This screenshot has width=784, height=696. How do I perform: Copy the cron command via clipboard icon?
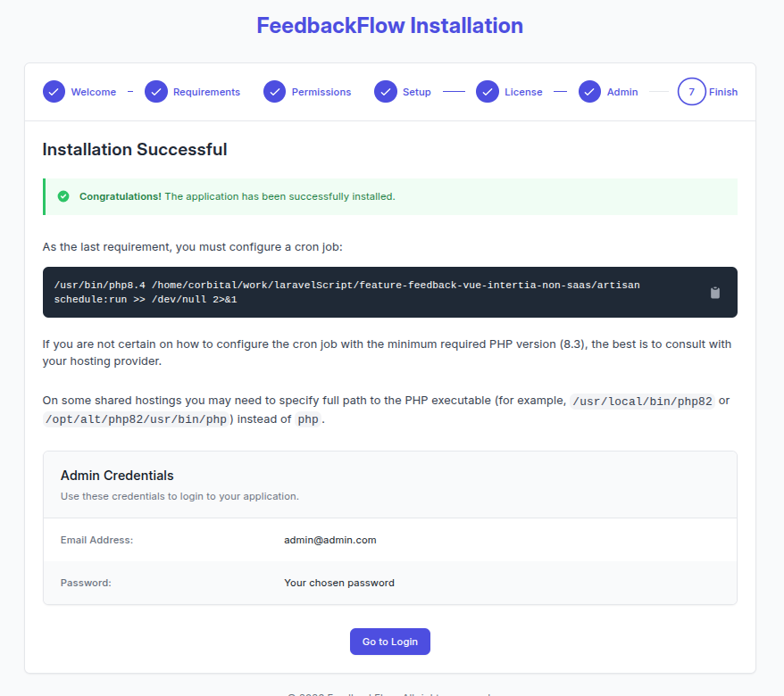click(x=714, y=293)
